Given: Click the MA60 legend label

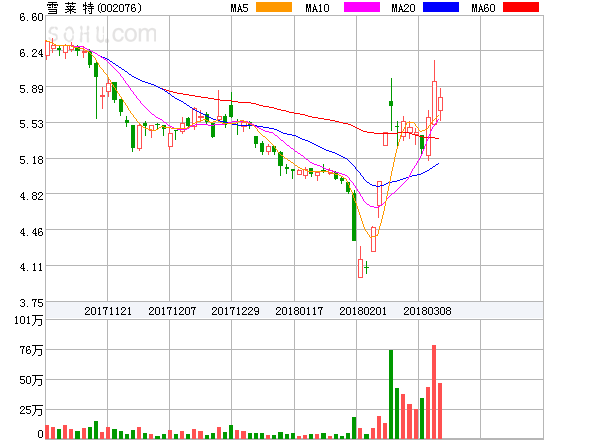Looking at the screenshot, I should point(483,8).
